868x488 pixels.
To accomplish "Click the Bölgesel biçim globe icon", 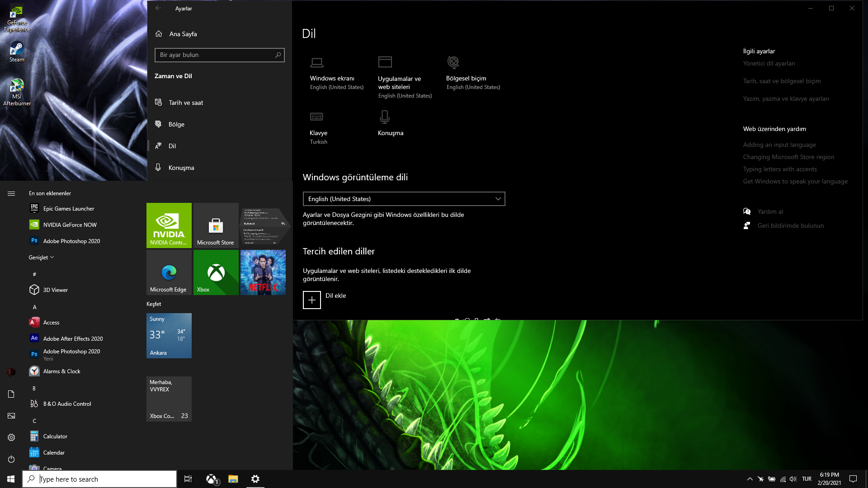I will click(x=453, y=61).
